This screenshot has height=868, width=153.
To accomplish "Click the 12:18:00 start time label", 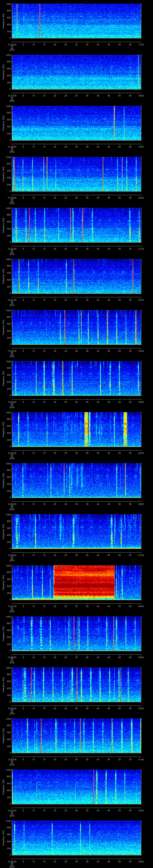I will (12, 147).
